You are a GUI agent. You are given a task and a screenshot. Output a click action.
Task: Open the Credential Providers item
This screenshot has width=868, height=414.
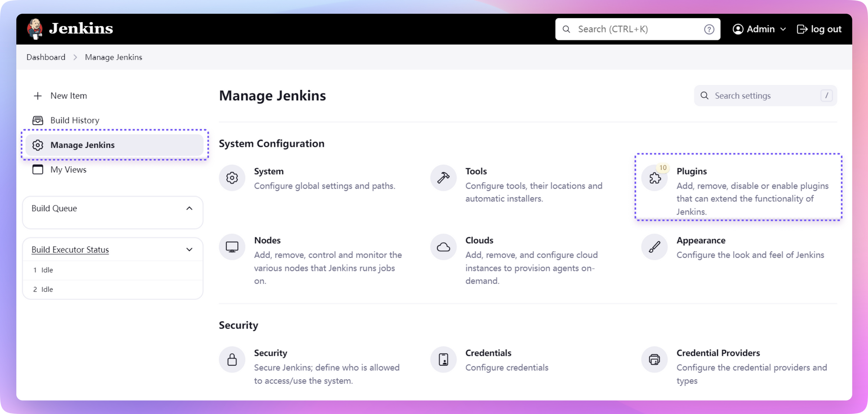[735, 366]
